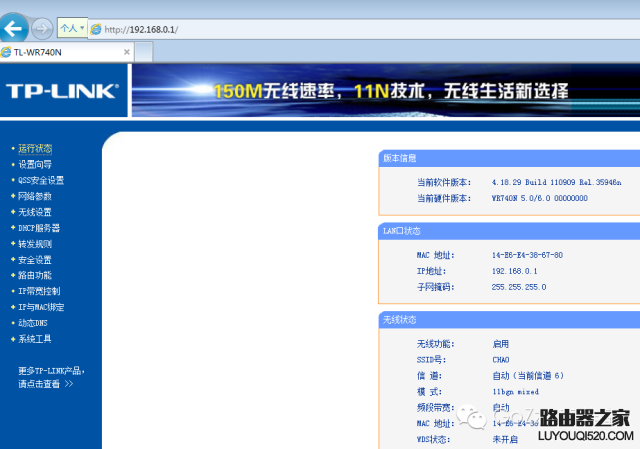The width and height of the screenshot is (640, 449).
Task: Click the SSID value CHAO
Action: [500, 360]
